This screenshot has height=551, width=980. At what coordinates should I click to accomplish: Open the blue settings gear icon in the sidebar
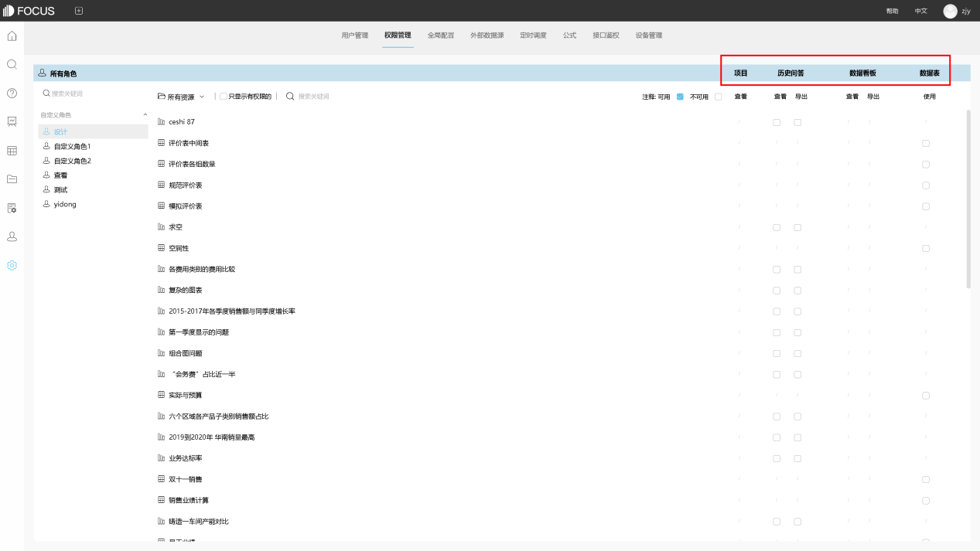point(11,265)
